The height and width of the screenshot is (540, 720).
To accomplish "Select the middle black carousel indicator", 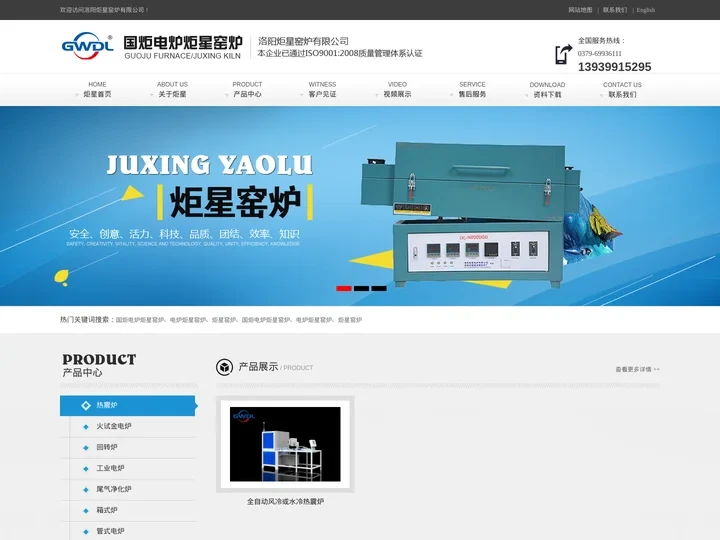I will coord(361,288).
